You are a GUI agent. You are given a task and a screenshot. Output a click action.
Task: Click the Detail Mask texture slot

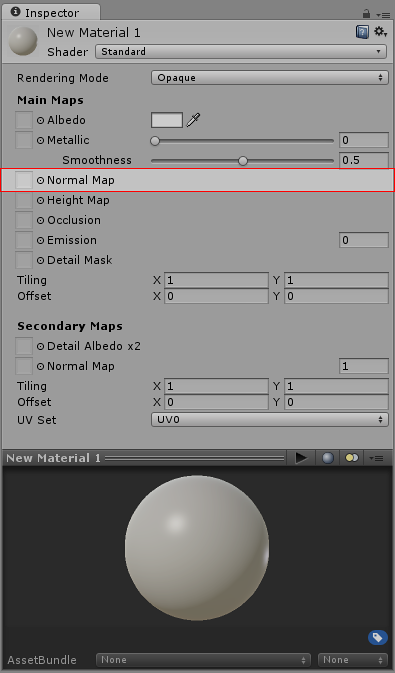coord(24,260)
